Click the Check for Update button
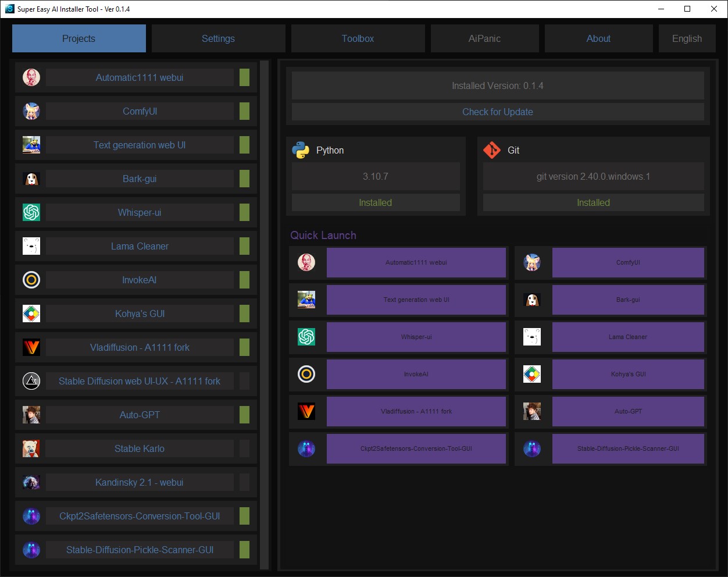Viewport: 728px width, 577px height. coord(497,112)
